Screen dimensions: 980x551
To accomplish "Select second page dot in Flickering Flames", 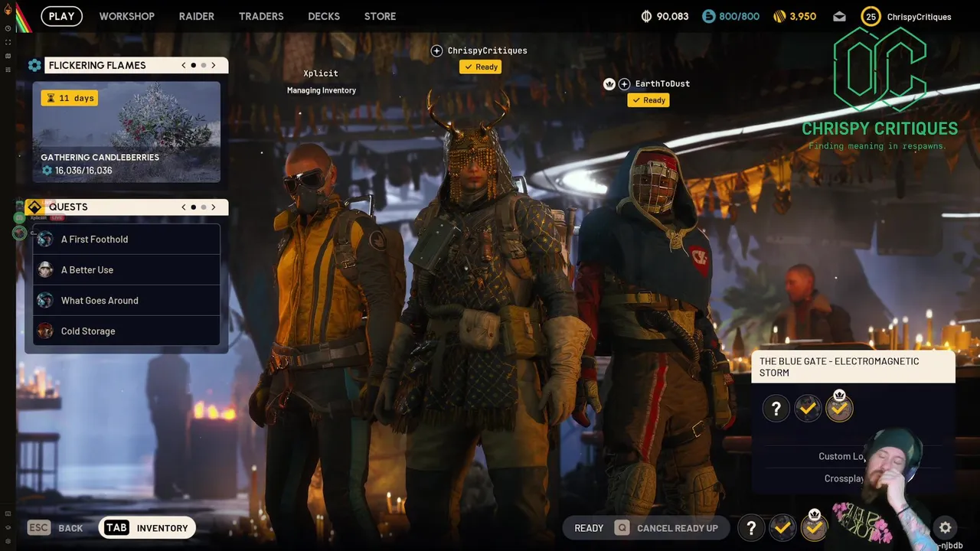I will point(203,65).
